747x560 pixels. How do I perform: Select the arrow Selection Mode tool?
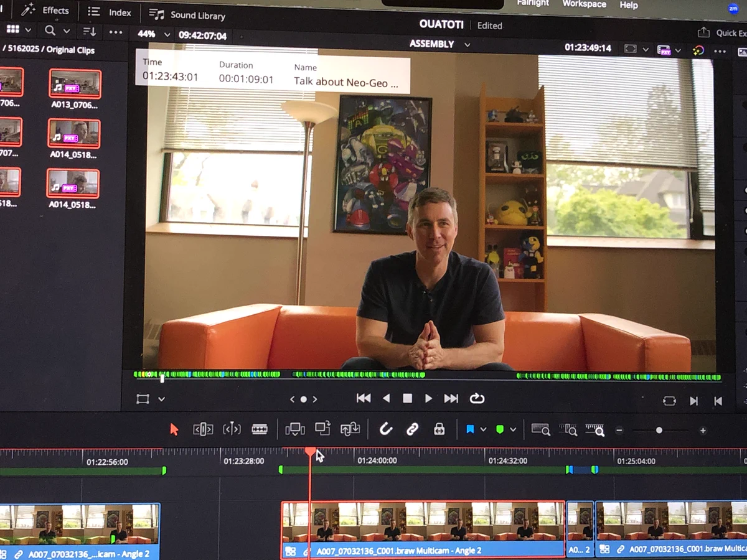coord(174,429)
